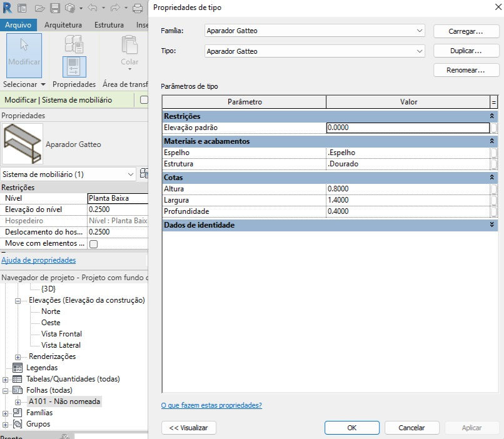Open the Tipo dropdown
This screenshot has height=439, width=504.
[x=419, y=51]
